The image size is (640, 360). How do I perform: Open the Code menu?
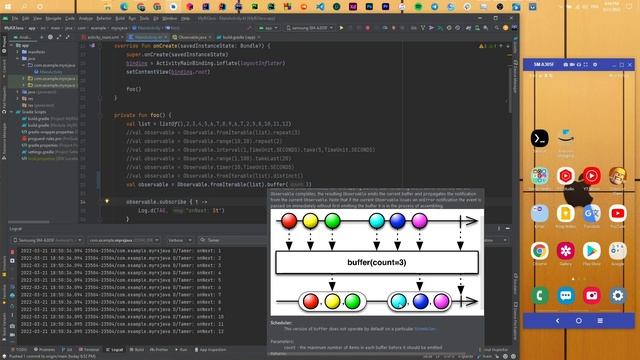coord(70,18)
